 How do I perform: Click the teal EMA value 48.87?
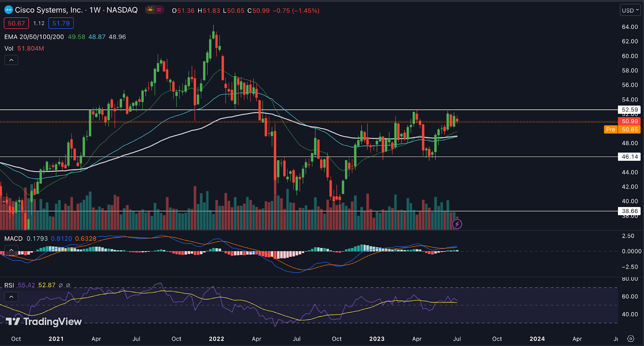click(97, 37)
